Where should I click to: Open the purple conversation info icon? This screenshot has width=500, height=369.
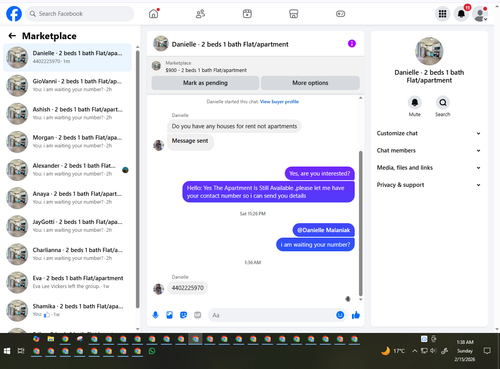(x=352, y=44)
